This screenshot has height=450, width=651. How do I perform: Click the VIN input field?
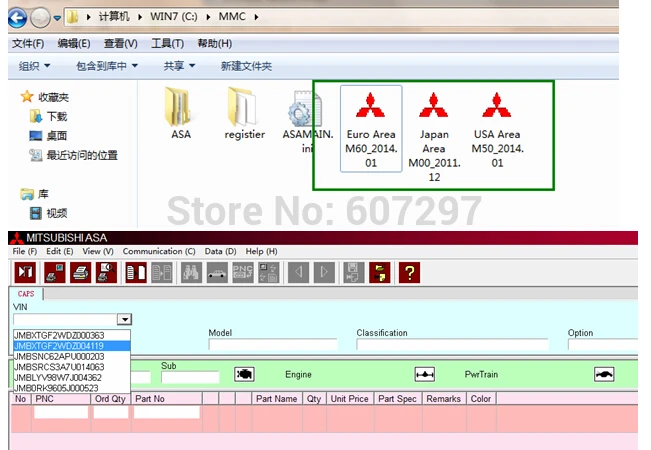coord(65,319)
